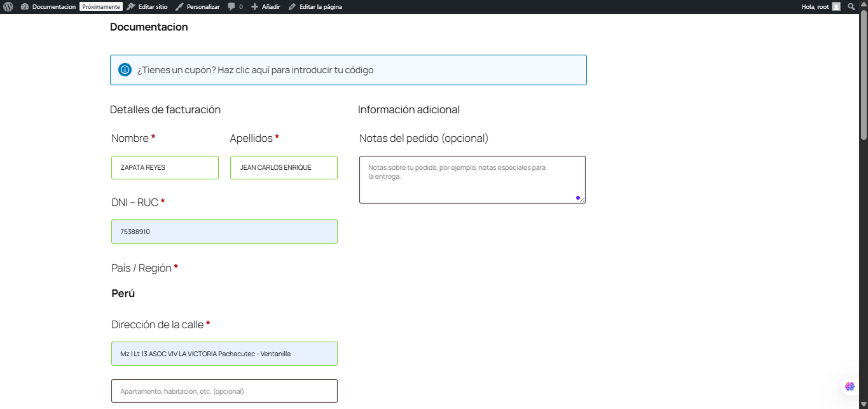Click the Apartamento, habitación optional field

[x=224, y=391]
